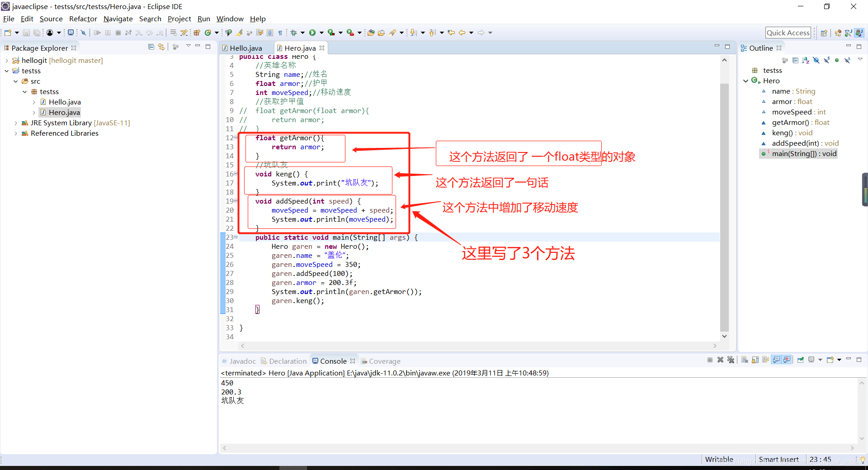Click Remove All Terminated Launches double-X icon
868x470 pixels.
(x=731, y=360)
